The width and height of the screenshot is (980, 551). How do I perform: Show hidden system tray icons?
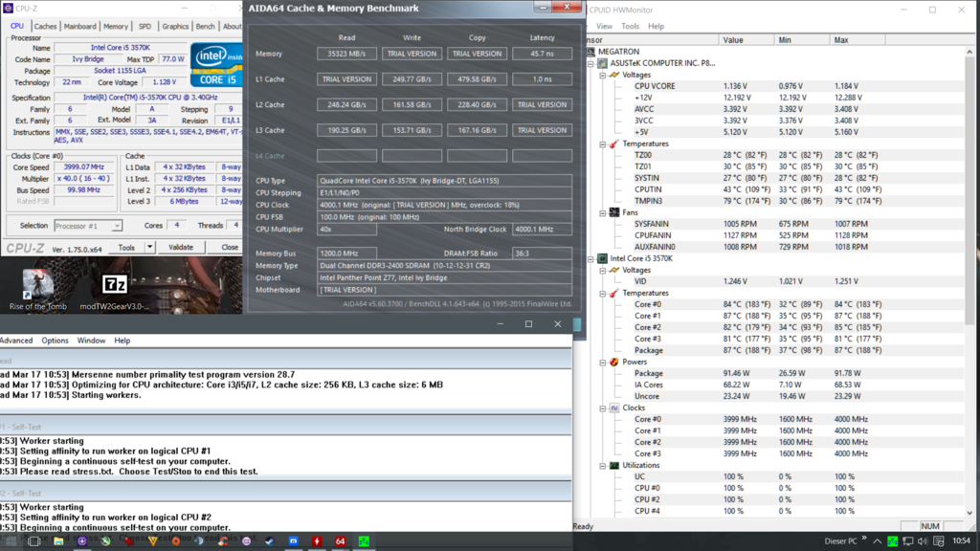pyautogui.click(x=877, y=541)
